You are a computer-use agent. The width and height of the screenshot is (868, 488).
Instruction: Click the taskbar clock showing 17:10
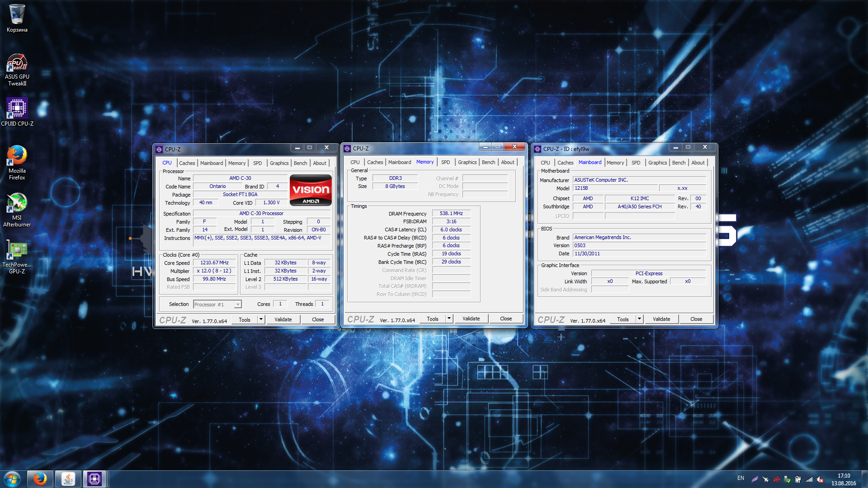[x=844, y=479]
